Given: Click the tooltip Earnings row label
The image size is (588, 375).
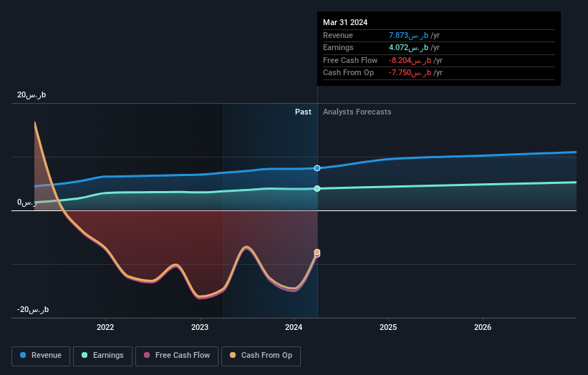Looking at the screenshot, I should pyautogui.click(x=338, y=47).
